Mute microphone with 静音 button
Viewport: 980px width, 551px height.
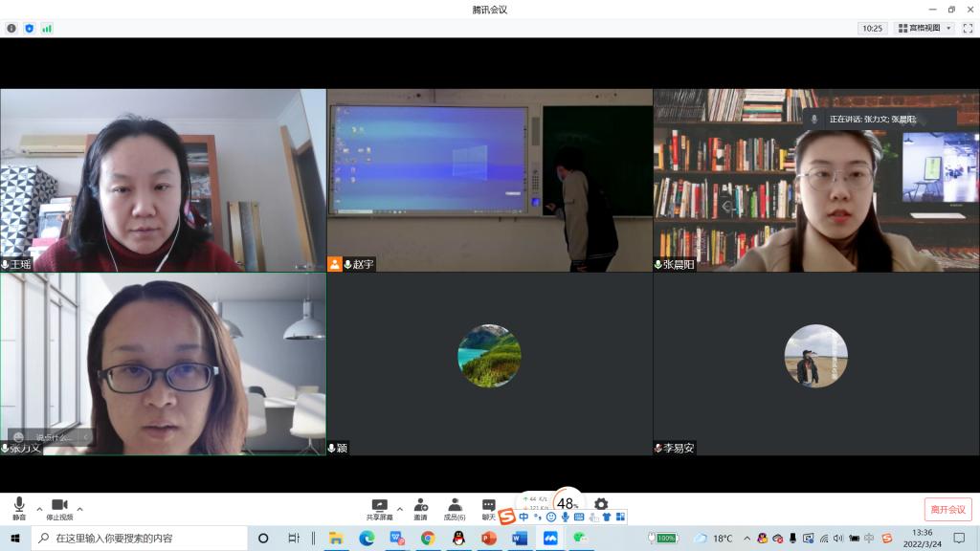tap(19, 509)
